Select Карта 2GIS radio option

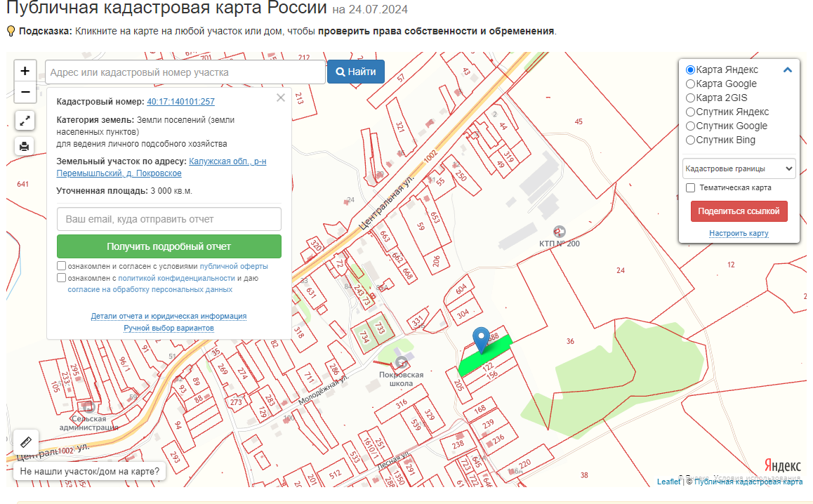(690, 98)
